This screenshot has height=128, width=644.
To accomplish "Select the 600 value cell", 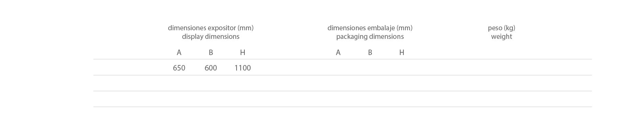I will click(211, 68).
